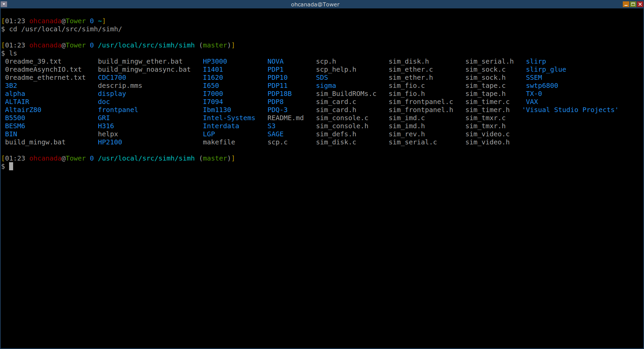Click the 'AltairZ80' directory name
Viewport: 644px width, 349px height.
tap(23, 110)
